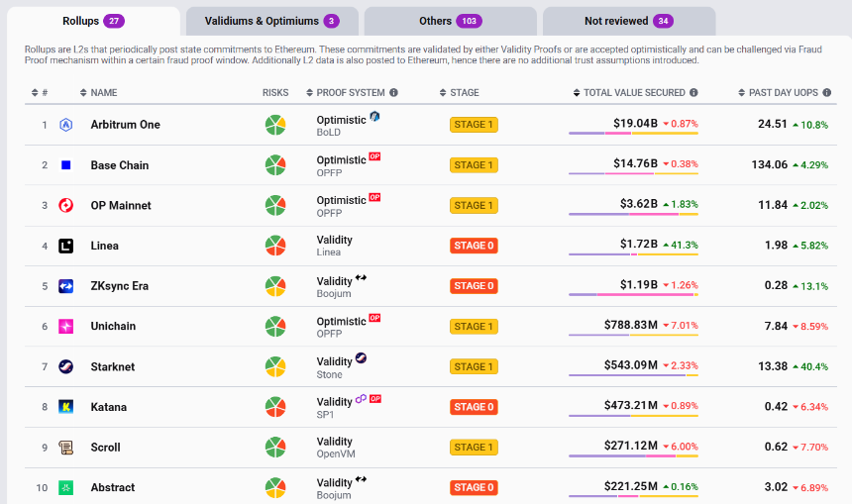Open the Unichain project link

point(113,327)
